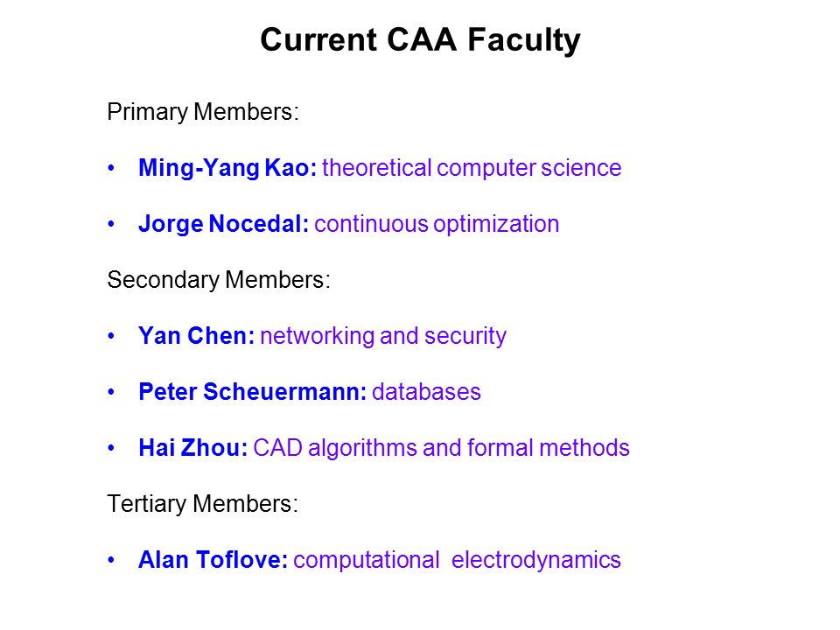Open the Jorge Nocedal name link
The image size is (840, 630).
pyautogui.click(x=223, y=225)
